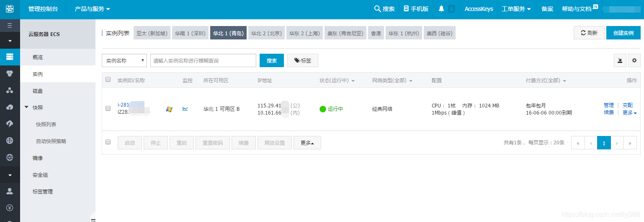This screenshot has height=222, width=644.
Task: Check the bottom select-all checkbox
Action: 108,142
